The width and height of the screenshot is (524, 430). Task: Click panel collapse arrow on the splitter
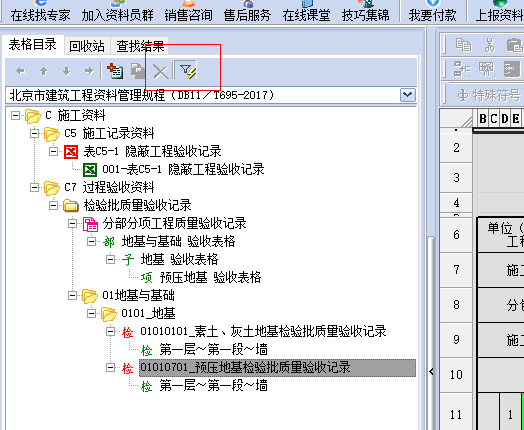(431, 372)
